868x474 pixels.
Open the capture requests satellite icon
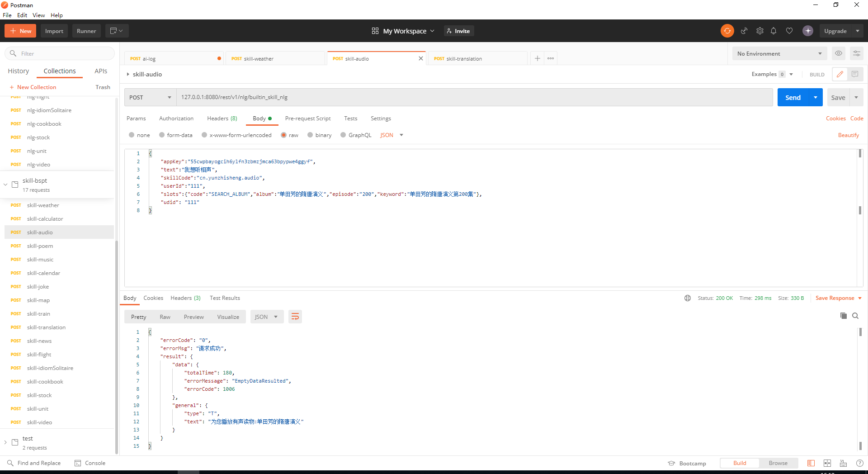tap(744, 31)
